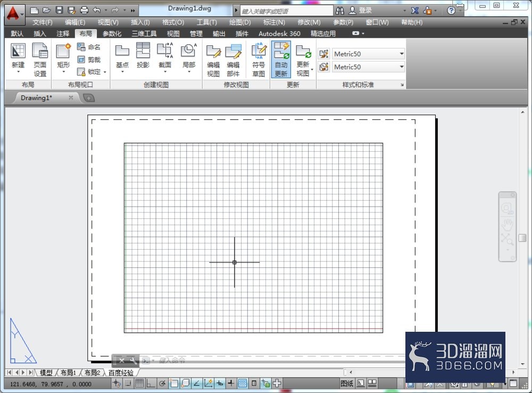The image size is (532, 393).
Task: Open Autodesk Exchange X icon
Action: (414, 11)
